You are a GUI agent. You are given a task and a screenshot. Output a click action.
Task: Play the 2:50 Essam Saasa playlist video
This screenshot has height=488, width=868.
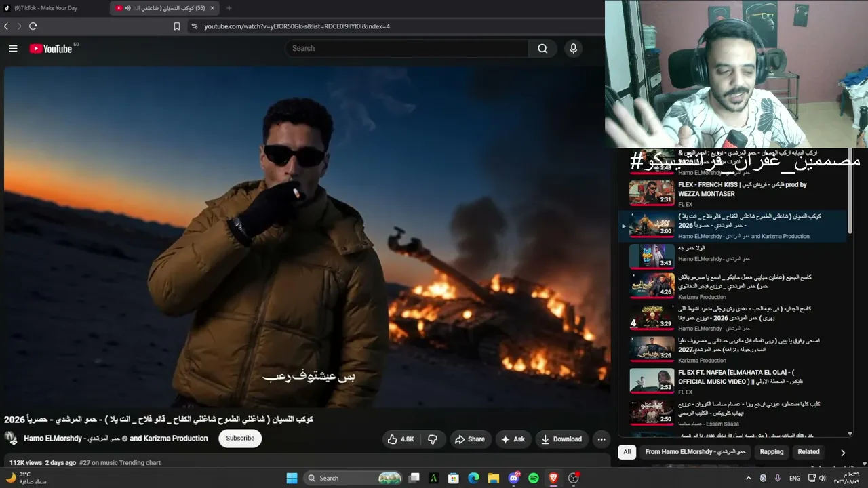click(x=733, y=412)
